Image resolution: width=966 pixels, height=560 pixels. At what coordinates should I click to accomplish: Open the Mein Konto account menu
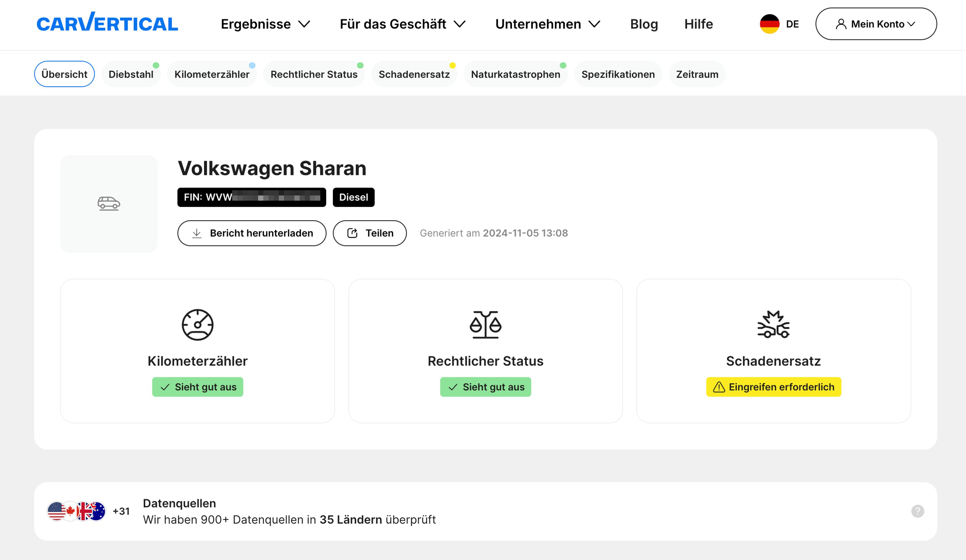point(876,24)
